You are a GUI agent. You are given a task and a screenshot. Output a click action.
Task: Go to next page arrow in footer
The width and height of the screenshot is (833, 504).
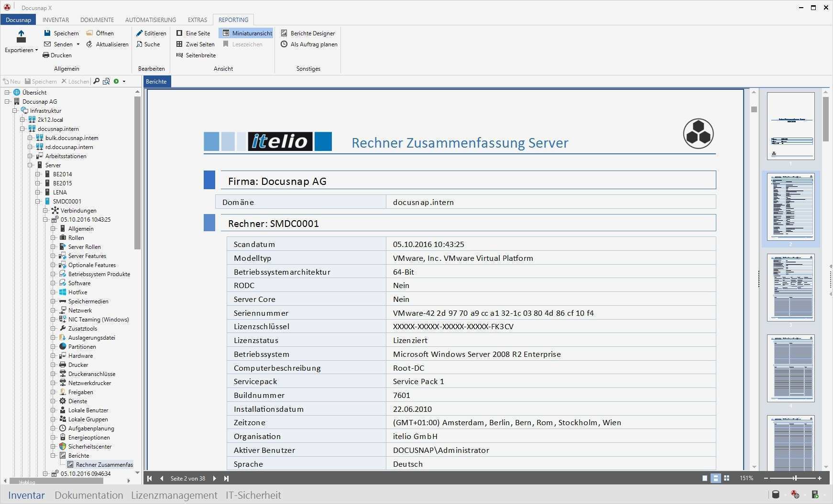(214, 478)
